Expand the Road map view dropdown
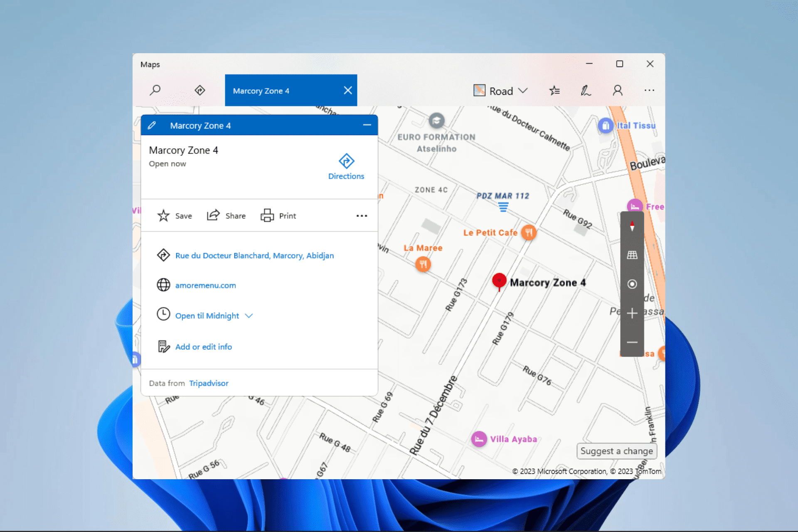Image resolution: width=798 pixels, height=532 pixels. pyautogui.click(x=501, y=91)
